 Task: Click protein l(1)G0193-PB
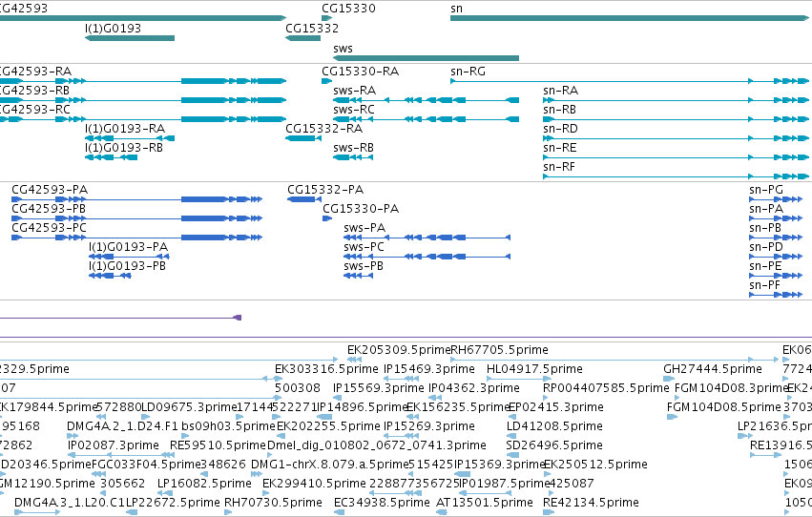tap(128, 266)
